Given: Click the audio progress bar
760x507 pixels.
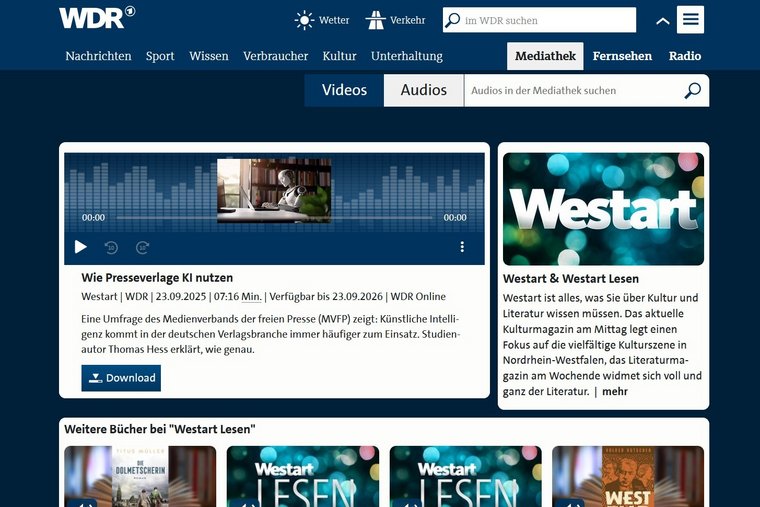Looking at the screenshot, I should pyautogui.click(x=275, y=217).
